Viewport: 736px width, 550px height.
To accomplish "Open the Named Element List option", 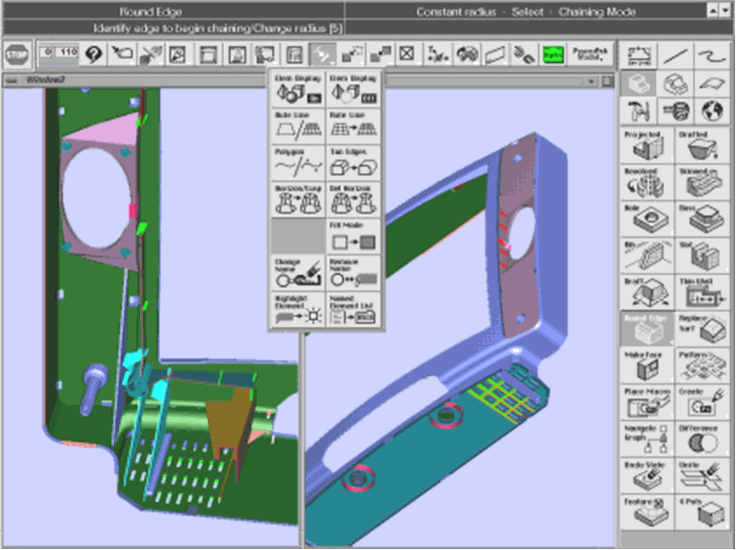I will tap(353, 310).
